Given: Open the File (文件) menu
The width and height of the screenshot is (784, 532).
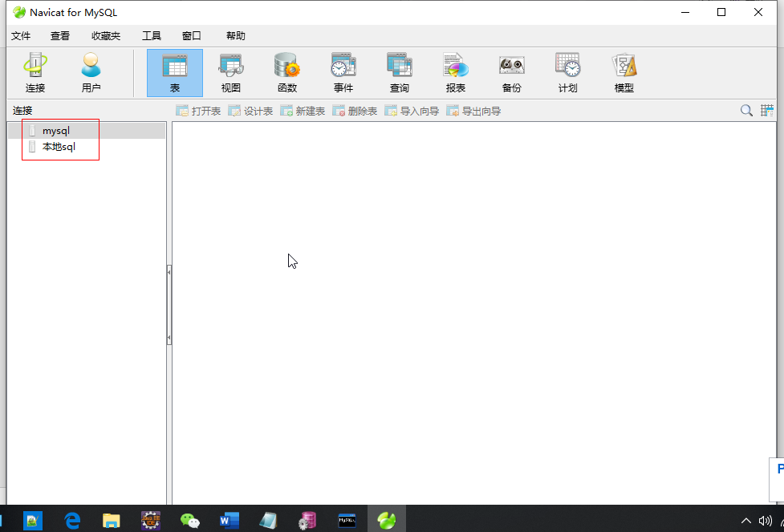Looking at the screenshot, I should (21, 36).
